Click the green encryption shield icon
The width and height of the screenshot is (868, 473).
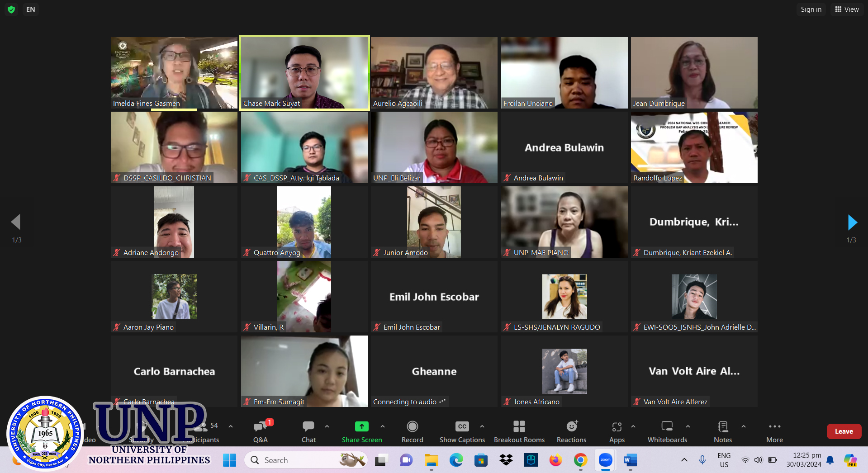coord(12,9)
